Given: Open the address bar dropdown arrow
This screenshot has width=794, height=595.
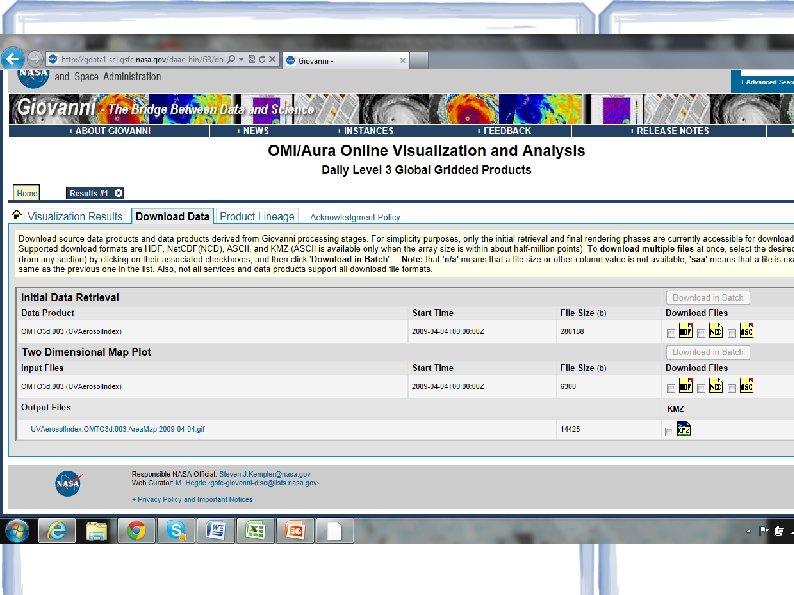Looking at the screenshot, I should coord(241,59).
